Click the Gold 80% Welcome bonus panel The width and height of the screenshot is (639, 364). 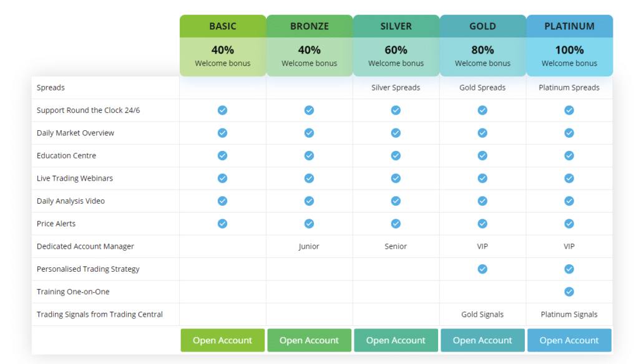coord(482,57)
